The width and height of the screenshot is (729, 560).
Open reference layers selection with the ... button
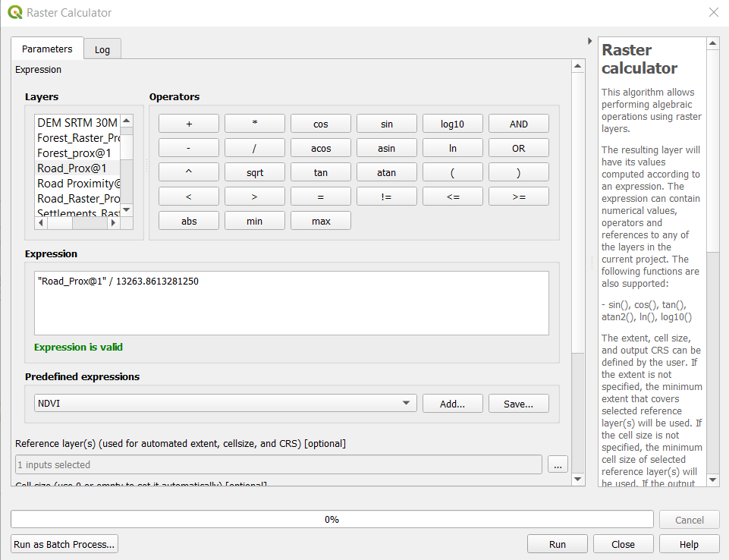point(558,465)
